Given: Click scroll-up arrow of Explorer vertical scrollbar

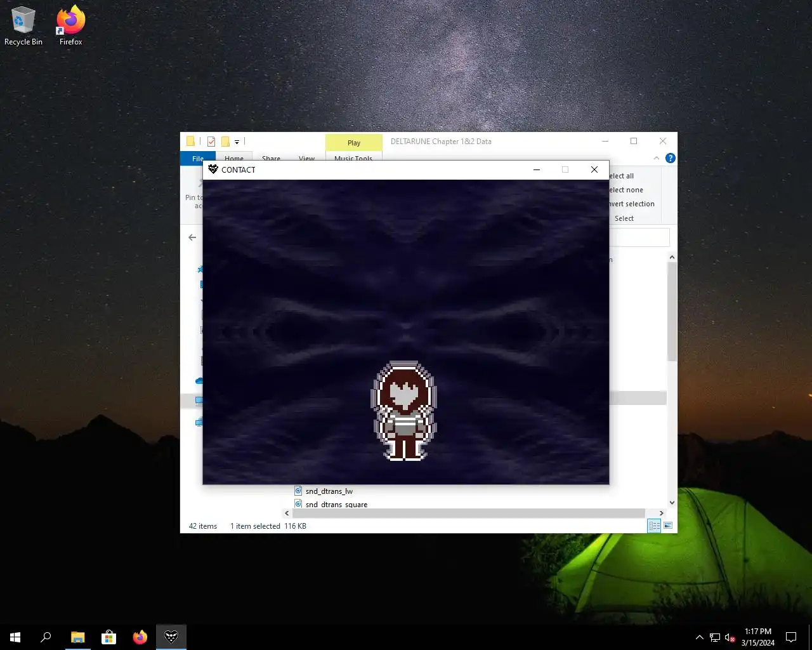Looking at the screenshot, I should coord(672,257).
